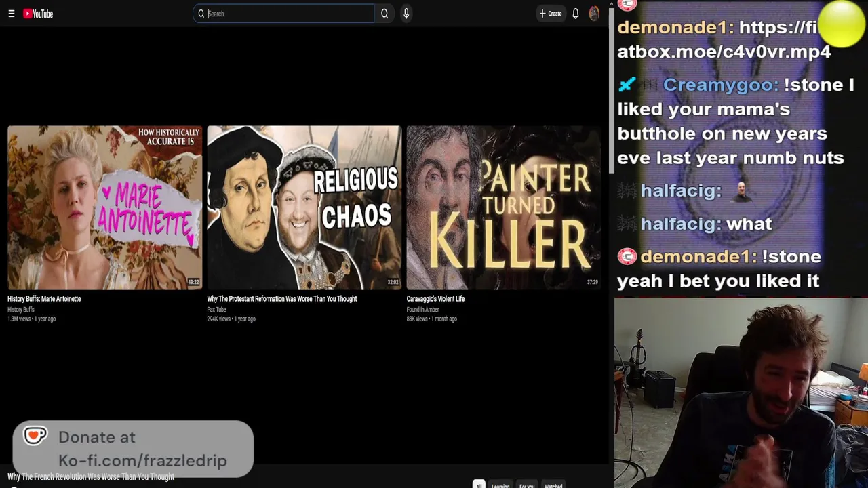Open the account avatar menu
The height and width of the screenshot is (488, 868).
point(594,14)
